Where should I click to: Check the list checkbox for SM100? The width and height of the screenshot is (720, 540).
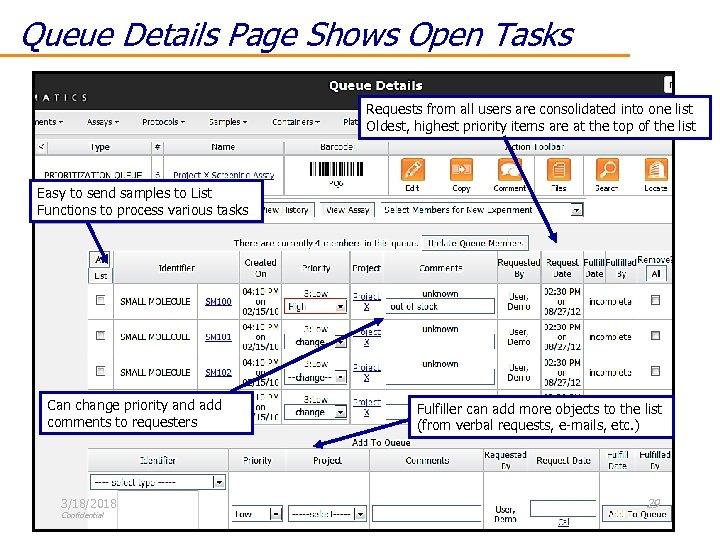[x=100, y=300]
